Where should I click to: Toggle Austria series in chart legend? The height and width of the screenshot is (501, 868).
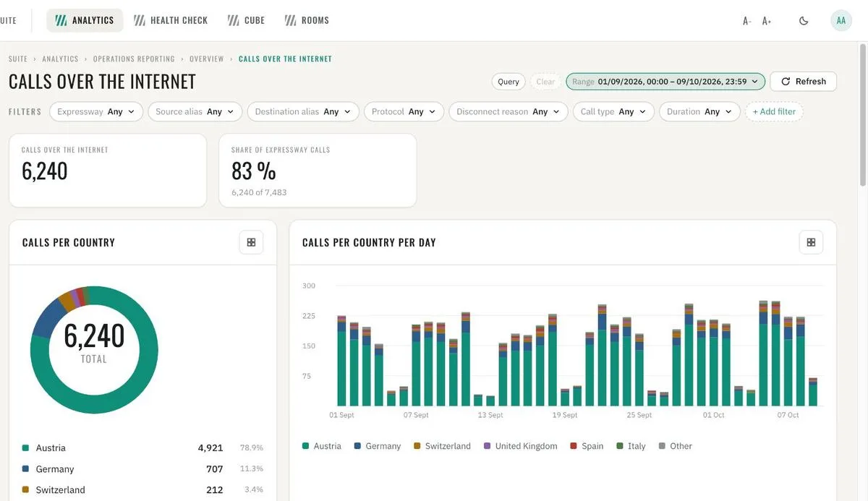322,446
